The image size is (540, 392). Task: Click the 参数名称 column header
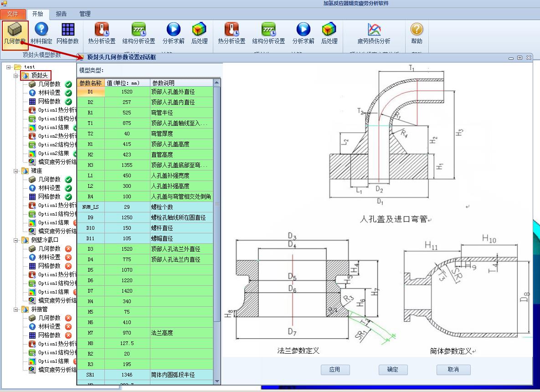(91, 83)
